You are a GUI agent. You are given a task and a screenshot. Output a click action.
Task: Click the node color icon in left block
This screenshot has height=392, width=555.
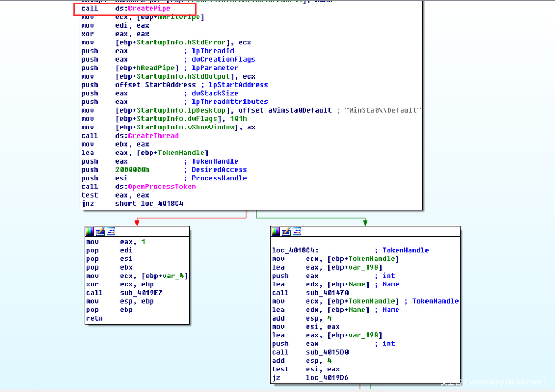(91, 231)
